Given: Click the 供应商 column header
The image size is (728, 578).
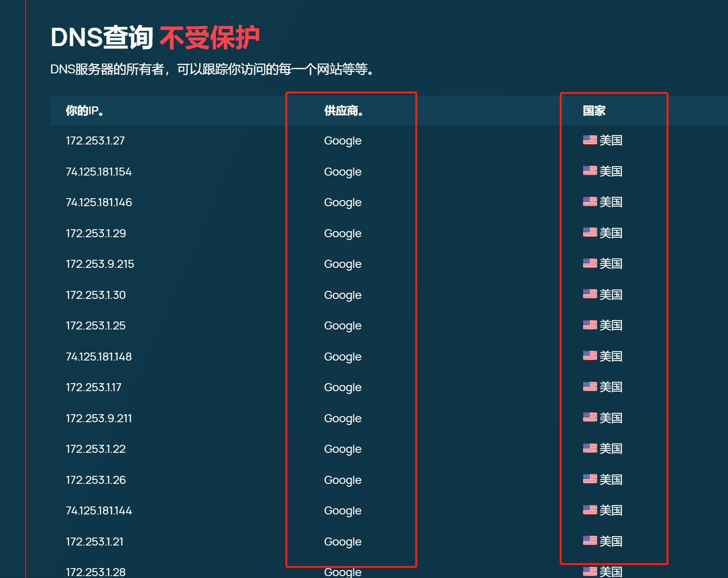Looking at the screenshot, I should coord(343,111).
